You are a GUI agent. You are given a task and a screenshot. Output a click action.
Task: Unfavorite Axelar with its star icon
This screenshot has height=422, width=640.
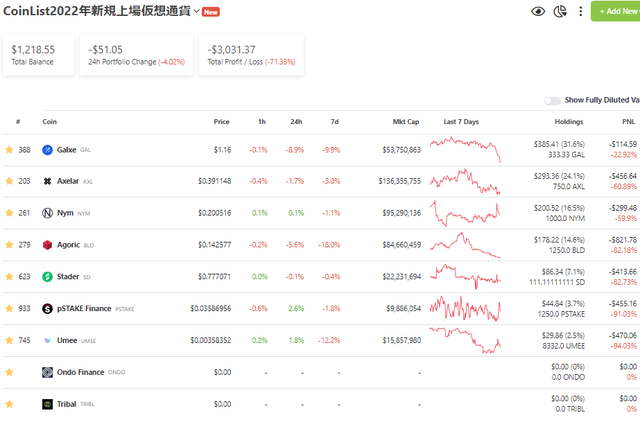pos(9,181)
